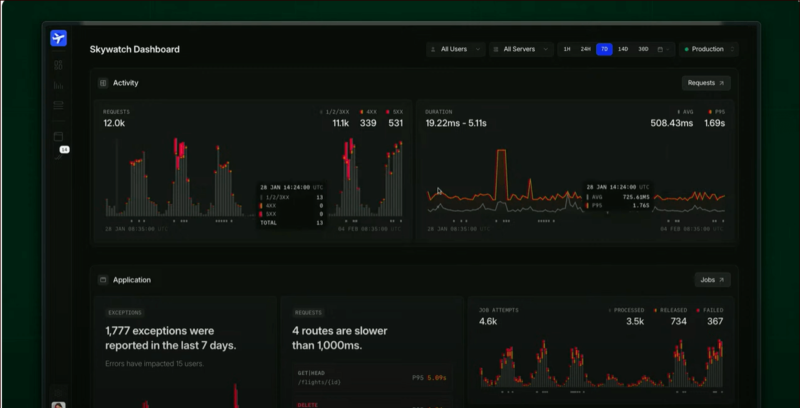Open the Jobs detail button
This screenshot has height=408, width=800.
712,280
